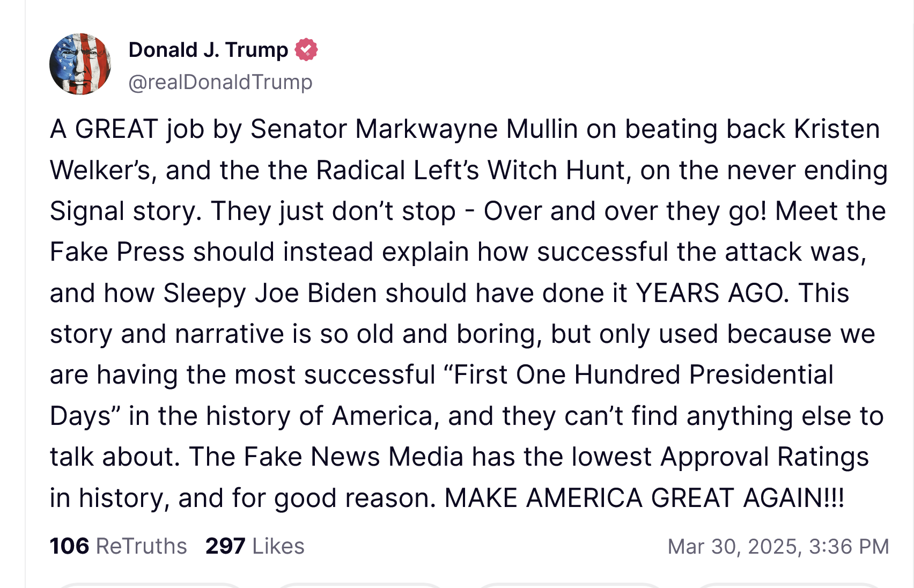Click the capitalized words "YEARS AGO"
914x588 pixels.
click(712, 293)
